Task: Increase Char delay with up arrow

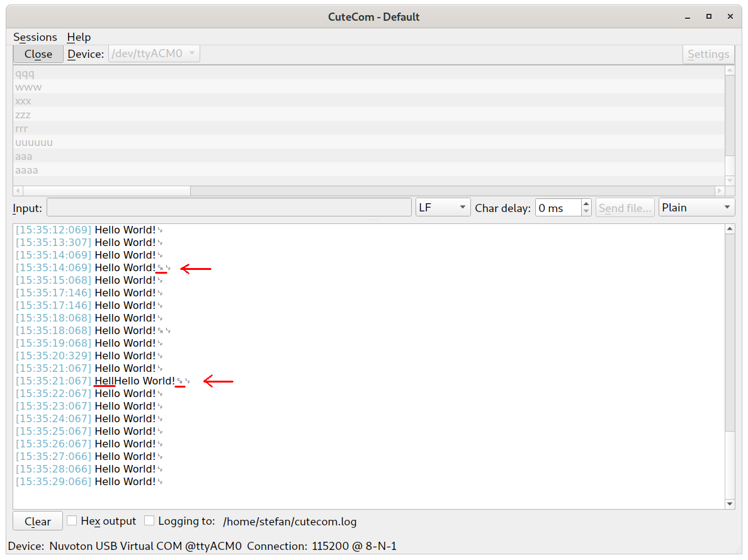Action: pyautogui.click(x=586, y=203)
